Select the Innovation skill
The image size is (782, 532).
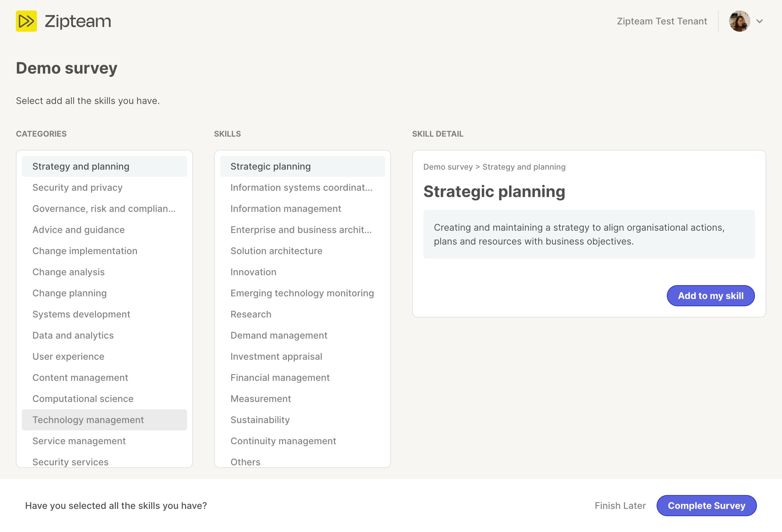(x=253, y=272)
